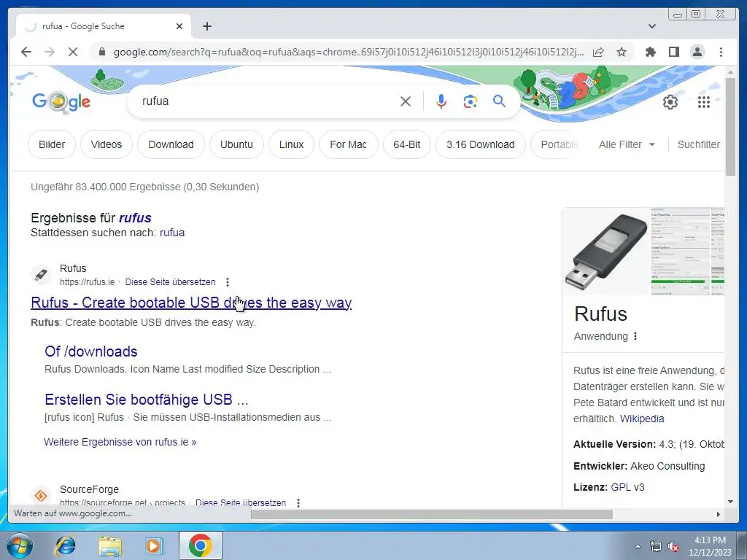Open 'Rufus - Create bootable USB drives' result

coord(191,303)
